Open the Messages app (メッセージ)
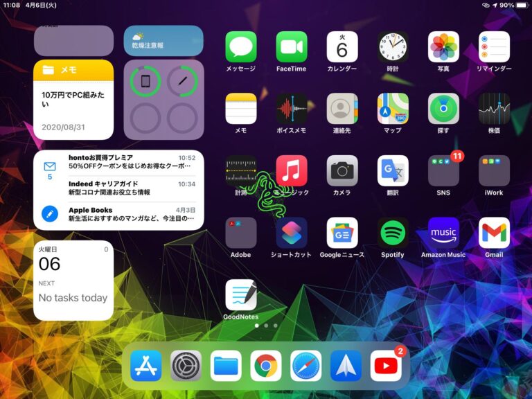The width and height of the screenshot is (532, 399). point(241,47)
